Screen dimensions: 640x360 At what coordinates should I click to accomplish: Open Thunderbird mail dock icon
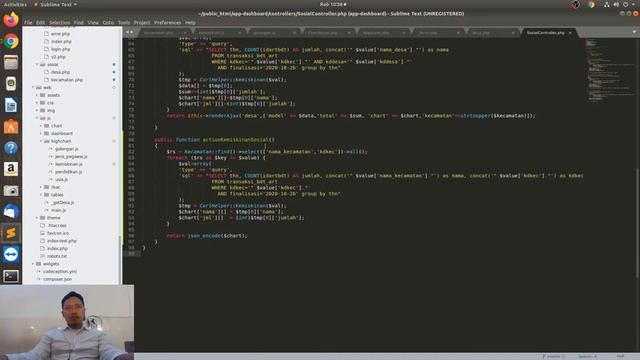[11, 211]
